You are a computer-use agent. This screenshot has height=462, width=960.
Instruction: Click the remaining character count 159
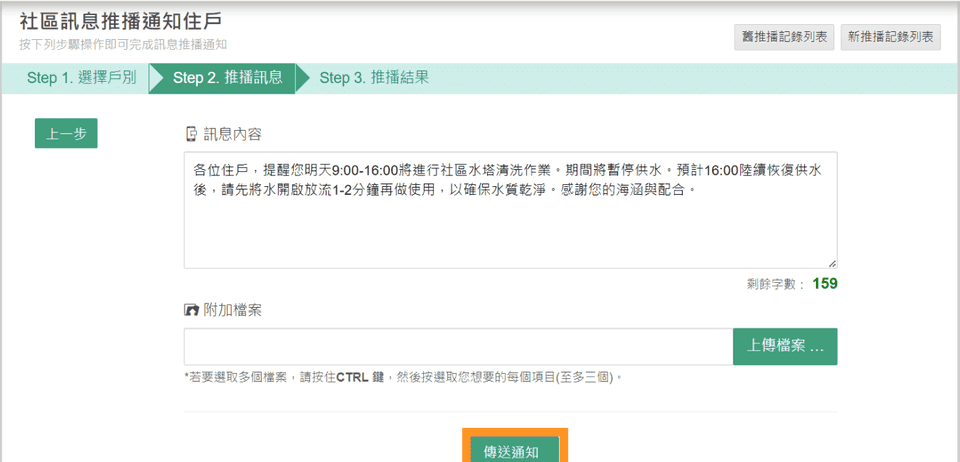tap(825, 283)
